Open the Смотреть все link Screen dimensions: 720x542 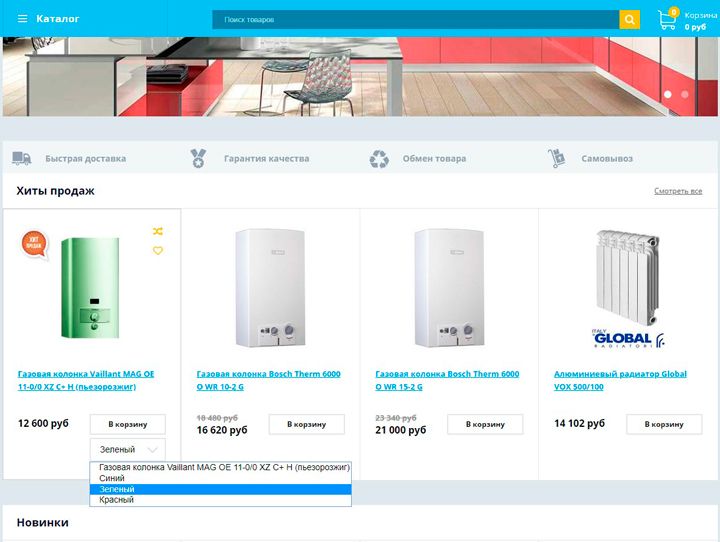pyautogui.click(x=678, y=191)
